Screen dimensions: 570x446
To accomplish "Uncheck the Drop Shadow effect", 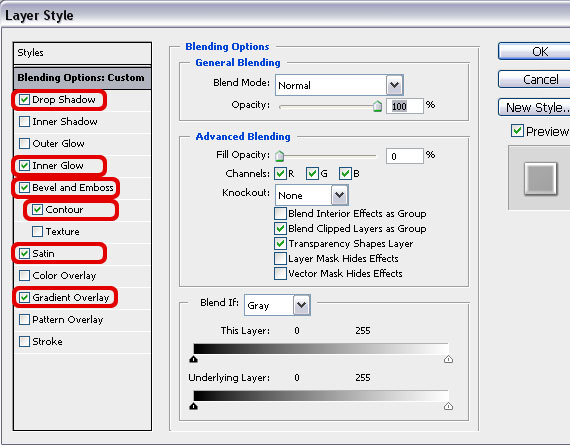I will (x=24, y=100).
